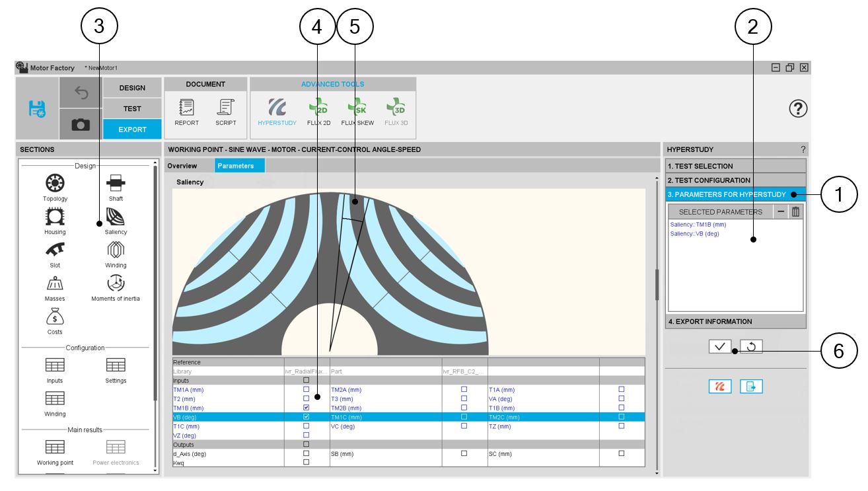Expand the 4. Export Information section
Image resolution: width=868 pixels, height=491 pixels.
pos(735,322)
